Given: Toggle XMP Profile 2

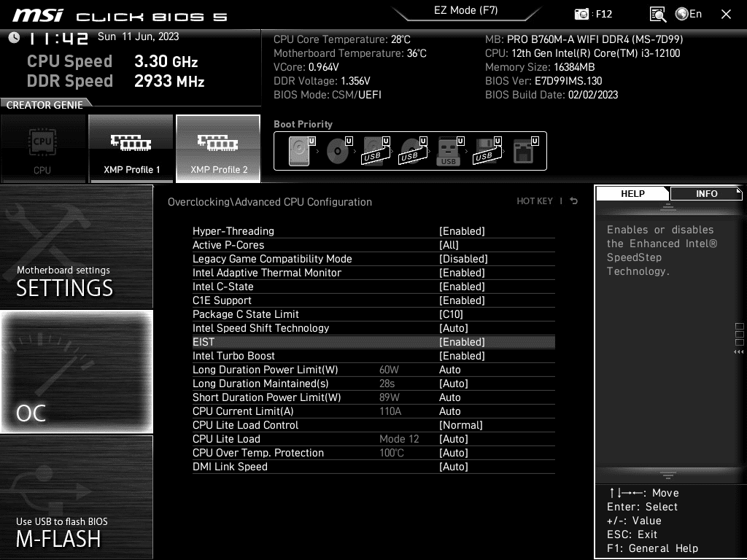Looking at the screenshot, I should [218, 149].
